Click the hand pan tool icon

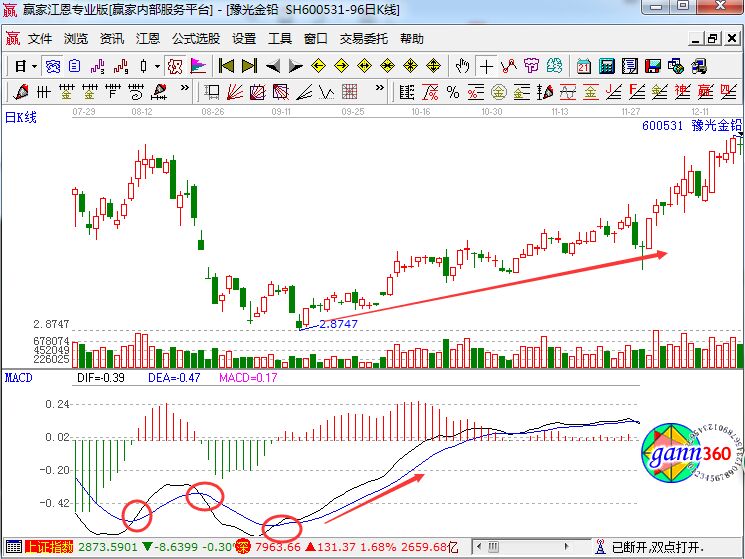coord(462,66)
